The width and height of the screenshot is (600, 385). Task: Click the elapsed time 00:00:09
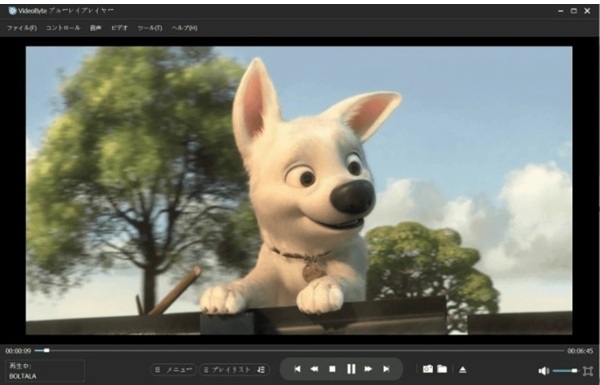[18, 351]
